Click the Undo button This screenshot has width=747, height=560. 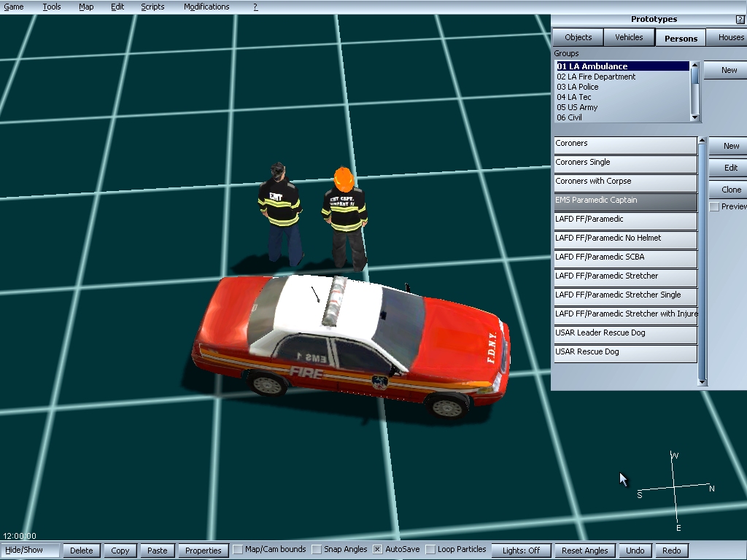(635, 551)
